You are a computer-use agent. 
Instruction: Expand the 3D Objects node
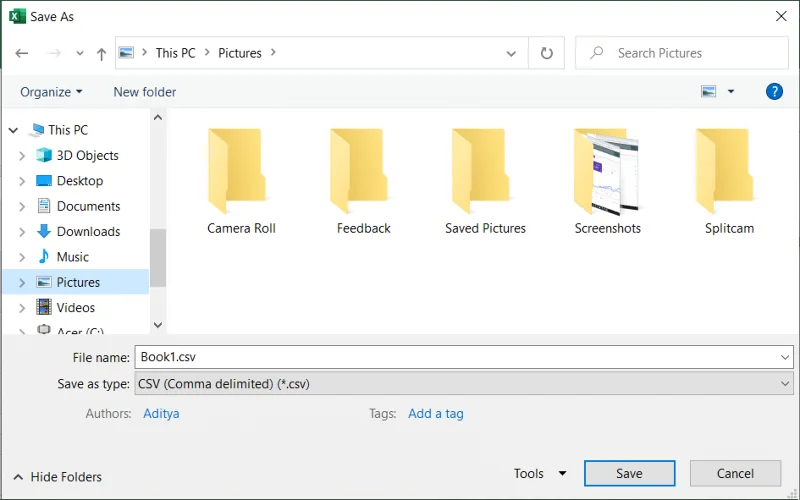(22, 156)
